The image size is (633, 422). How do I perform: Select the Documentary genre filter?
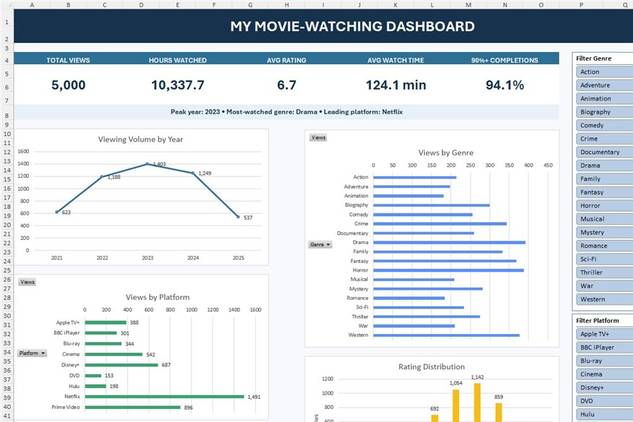pyautogui.click(x=604, y=152)
